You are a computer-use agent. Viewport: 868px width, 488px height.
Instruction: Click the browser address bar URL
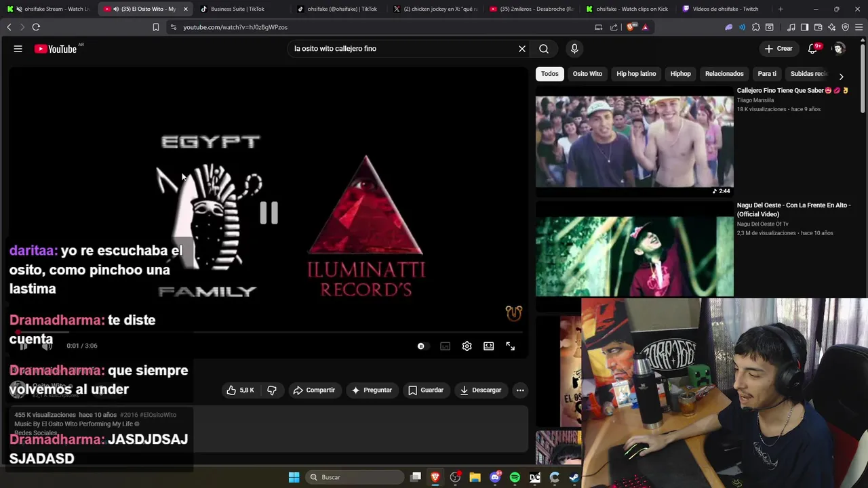pos(235,27)
